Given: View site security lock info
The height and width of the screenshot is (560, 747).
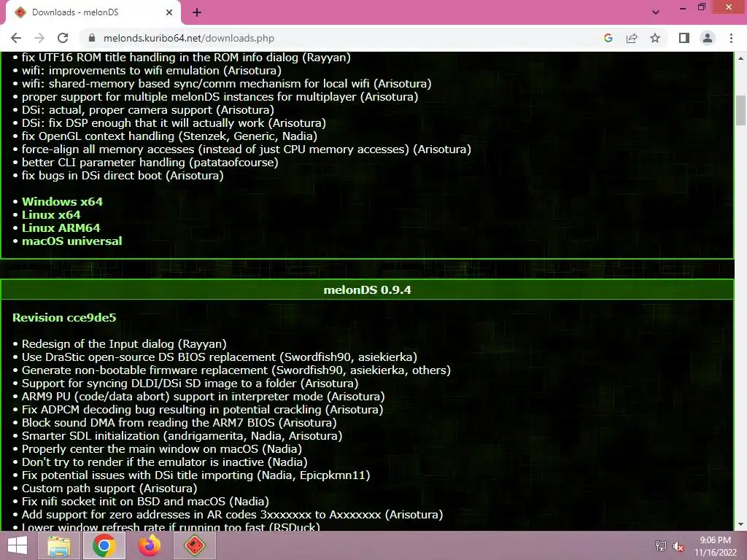Looking at the screenshot, I should [x=93, y=38].
